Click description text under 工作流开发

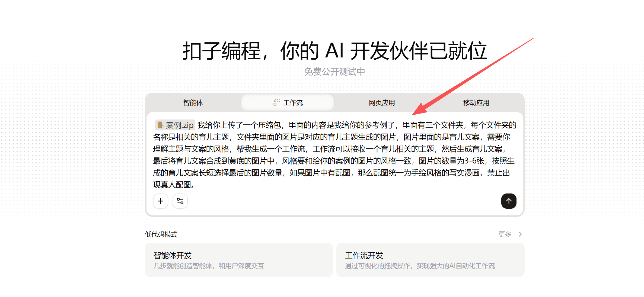pyautogui.click(x=420, y=266)
